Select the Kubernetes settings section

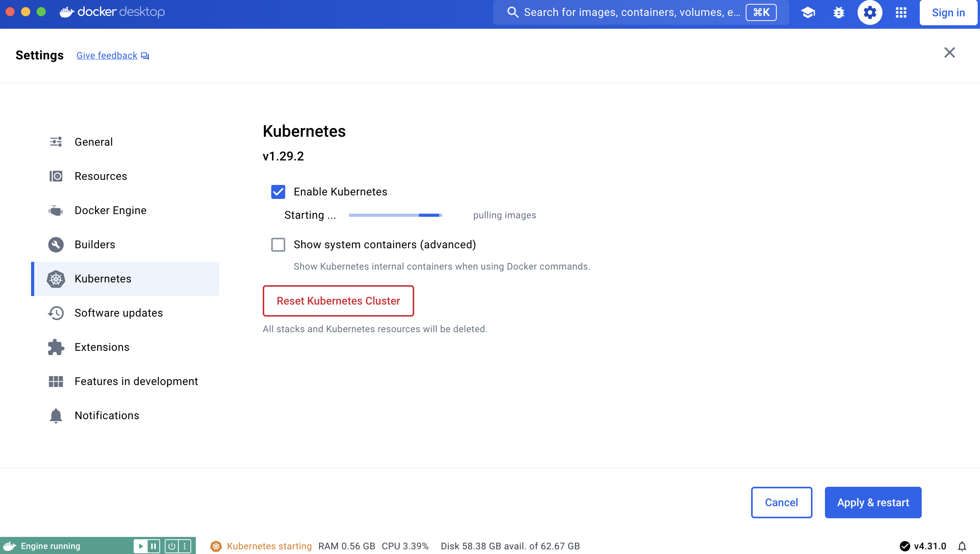pos(125,279)
